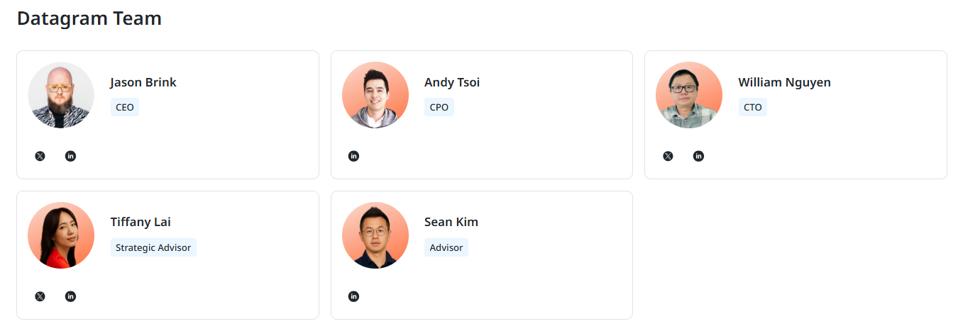Click Sean Kim's profile photo
Viewport: 980px width, 331px height.
coord(375,235)
